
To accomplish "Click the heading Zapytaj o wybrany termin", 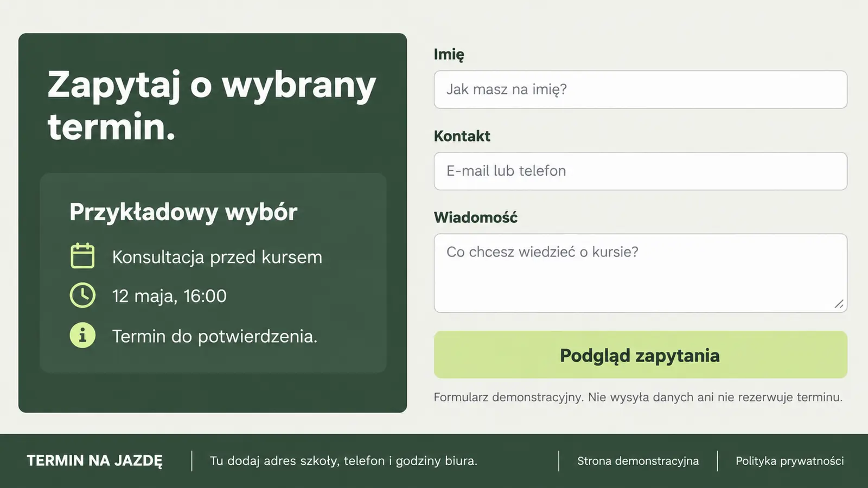I will 212,106.
